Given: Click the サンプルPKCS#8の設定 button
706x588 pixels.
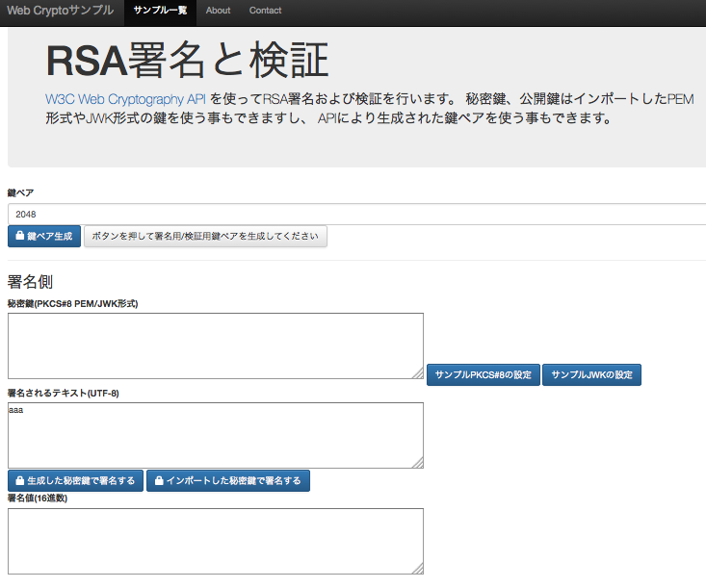Looking at the screenshot, I should pyautogui.click(x=484, y=374).
